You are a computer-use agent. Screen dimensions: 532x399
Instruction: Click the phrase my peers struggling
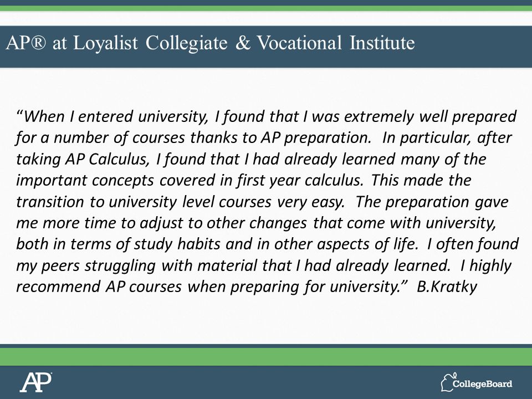[86, 265]
